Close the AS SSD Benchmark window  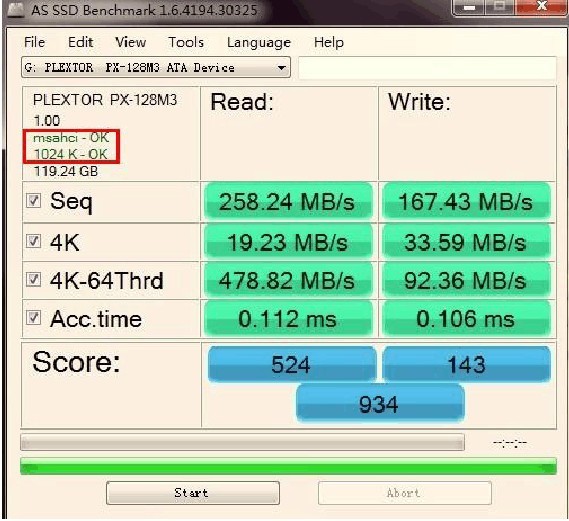540,7
